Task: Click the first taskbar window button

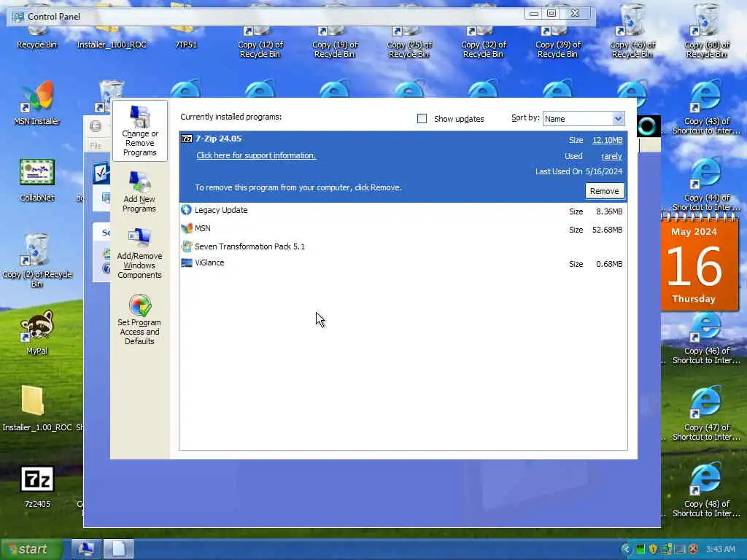Action: pyautogui.click(x=86, y=549)
